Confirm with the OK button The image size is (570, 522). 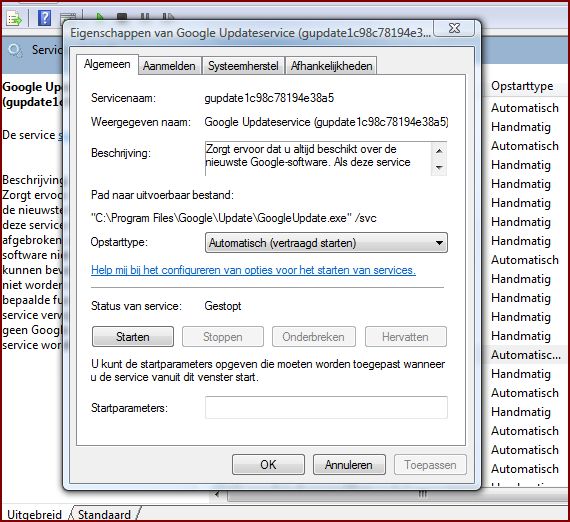268,465
